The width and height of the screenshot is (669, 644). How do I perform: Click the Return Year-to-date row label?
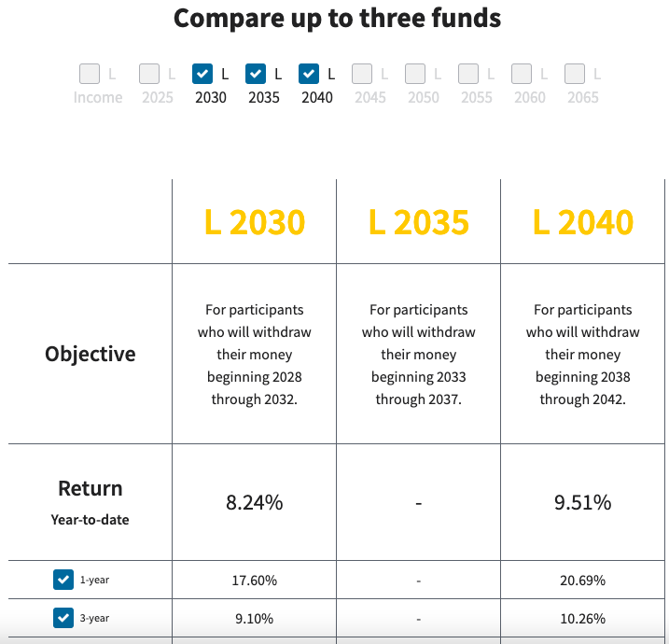tap(91, 501)
